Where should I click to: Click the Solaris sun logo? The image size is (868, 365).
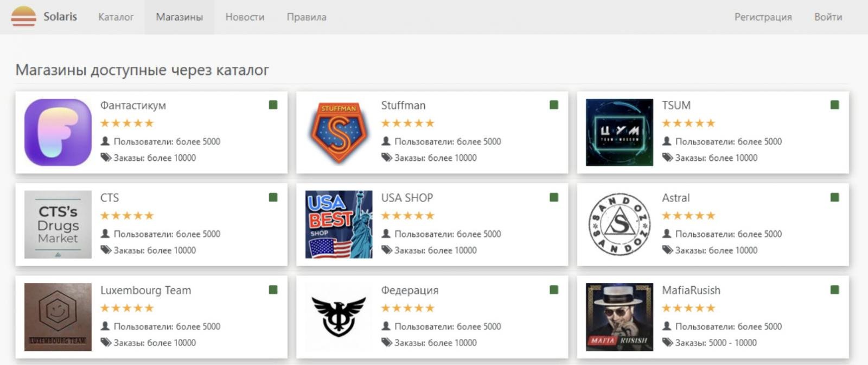[23, 17]
